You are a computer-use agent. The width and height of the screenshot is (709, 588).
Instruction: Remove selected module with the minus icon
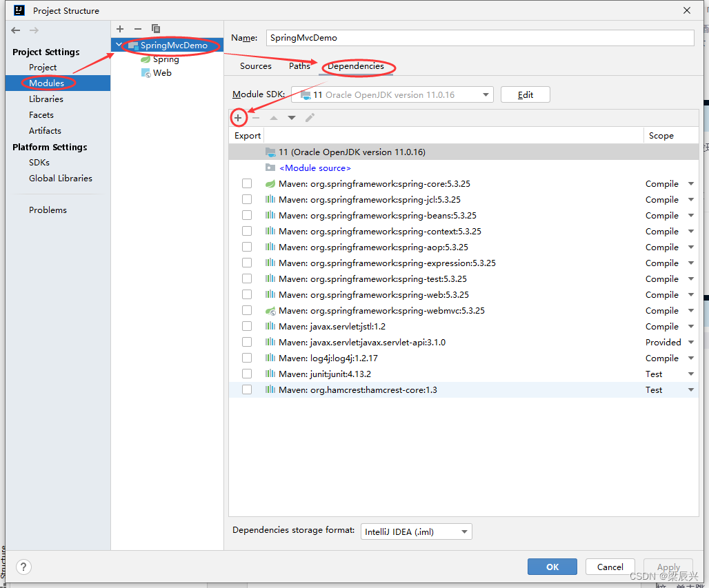pos(138,29)
